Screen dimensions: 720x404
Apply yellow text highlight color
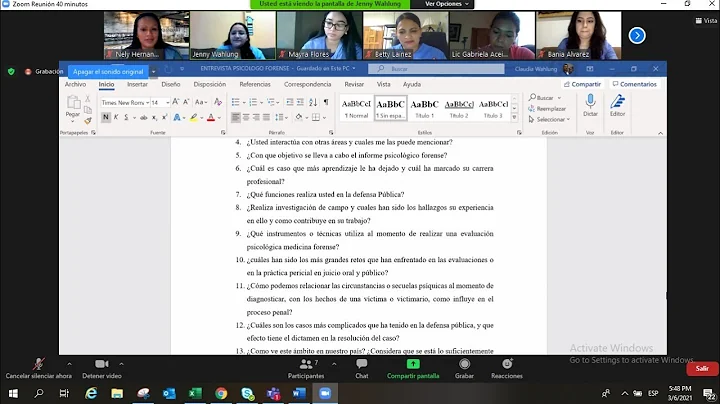pyautogui.click(x=194, y=118)
